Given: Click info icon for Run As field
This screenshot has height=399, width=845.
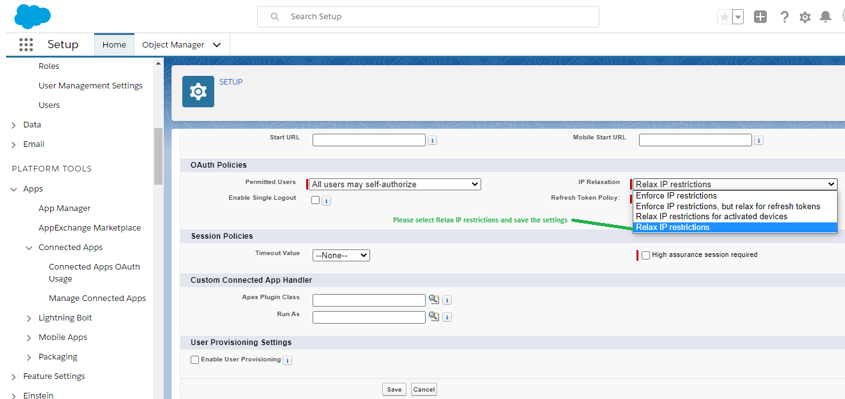Looking at the screenshot, I should point(447,318).
